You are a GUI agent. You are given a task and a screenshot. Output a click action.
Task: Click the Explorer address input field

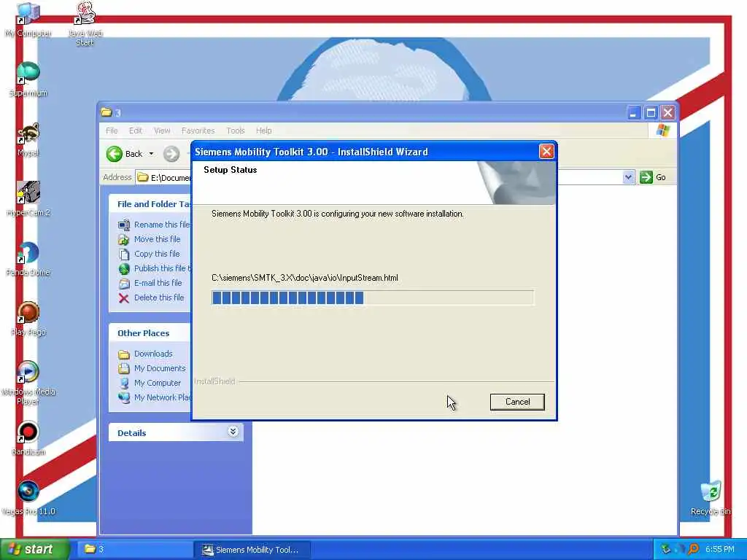pyautogui.click(x=163, y=178)
